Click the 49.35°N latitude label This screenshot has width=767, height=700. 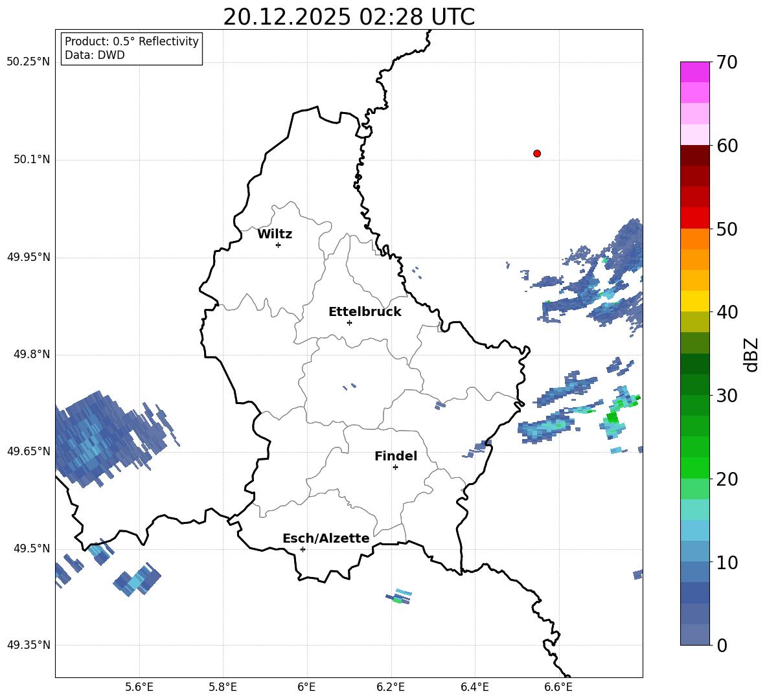coord(29,645)
